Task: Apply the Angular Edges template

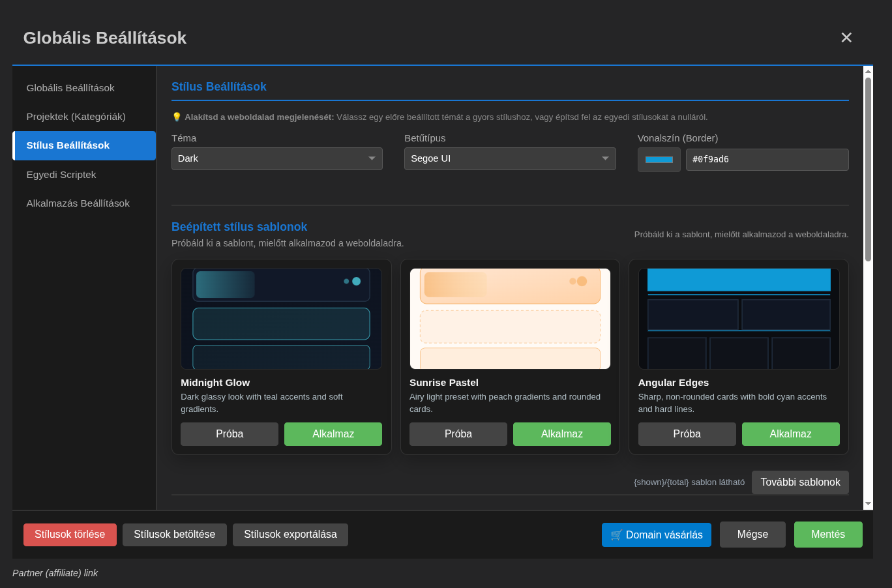Action: (791, 434)
